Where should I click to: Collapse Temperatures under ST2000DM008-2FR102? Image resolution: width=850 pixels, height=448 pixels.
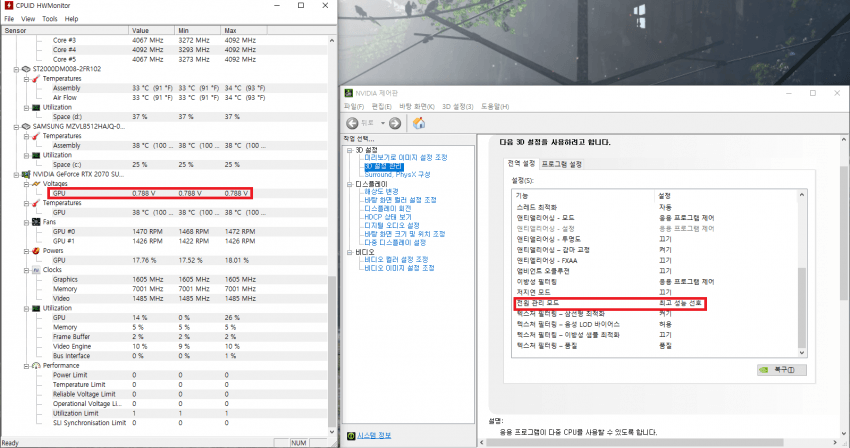click(26, 79)
